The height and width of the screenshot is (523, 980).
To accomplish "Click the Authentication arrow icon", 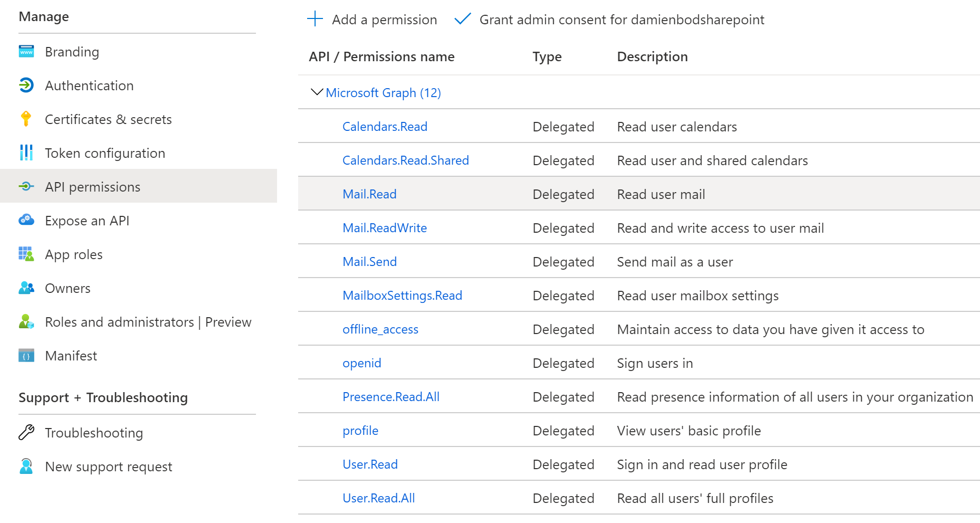I will 26,85.
